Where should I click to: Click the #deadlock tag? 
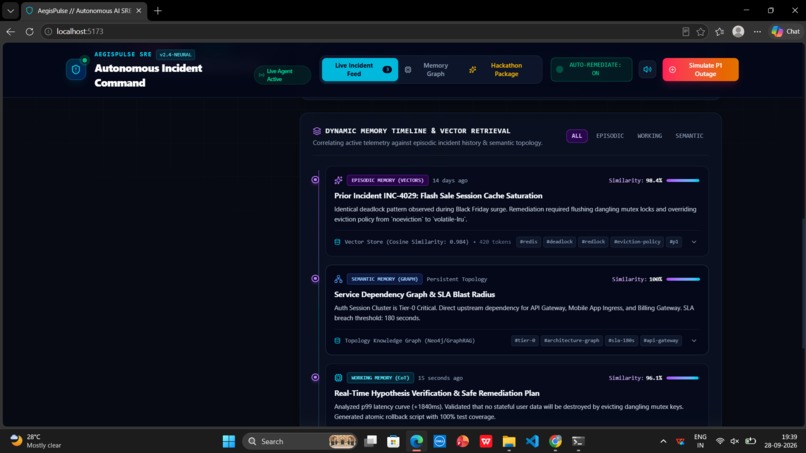tap(559, 242)
